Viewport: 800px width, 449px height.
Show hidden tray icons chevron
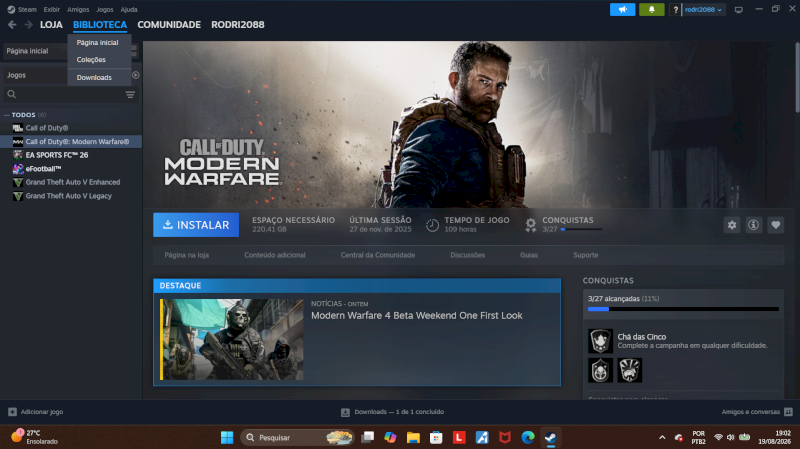click(x=662, y=437)
